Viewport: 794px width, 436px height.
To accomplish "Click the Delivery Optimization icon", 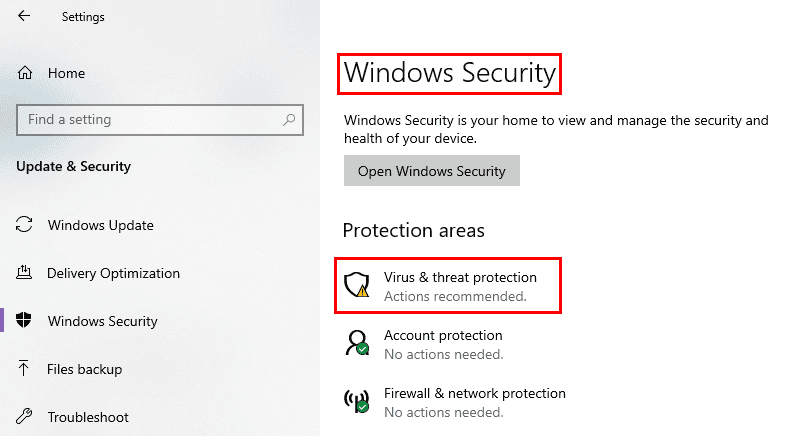I will pos(24,272).
